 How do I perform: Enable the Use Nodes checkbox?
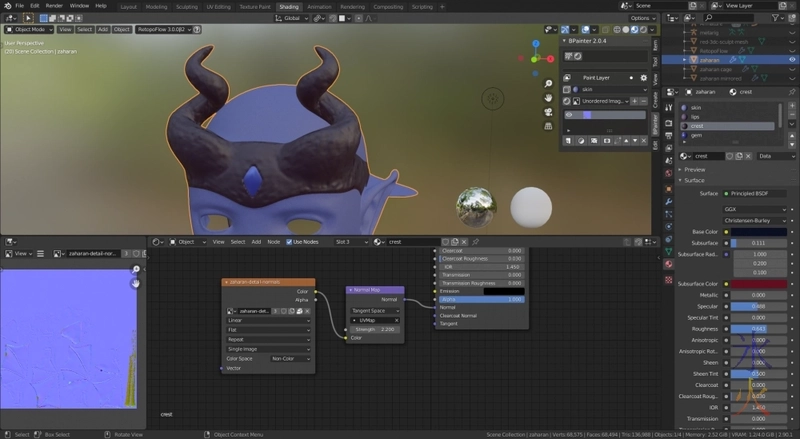point(289,242)
